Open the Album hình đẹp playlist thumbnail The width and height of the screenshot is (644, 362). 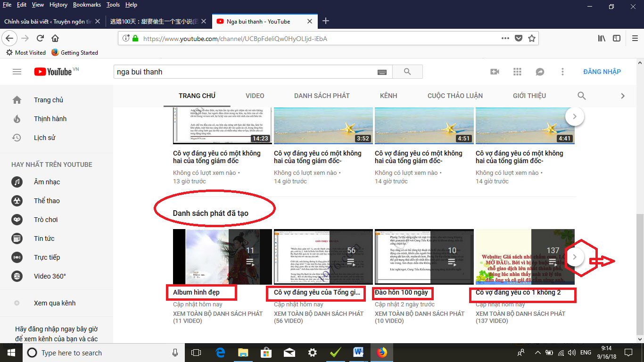222,256
